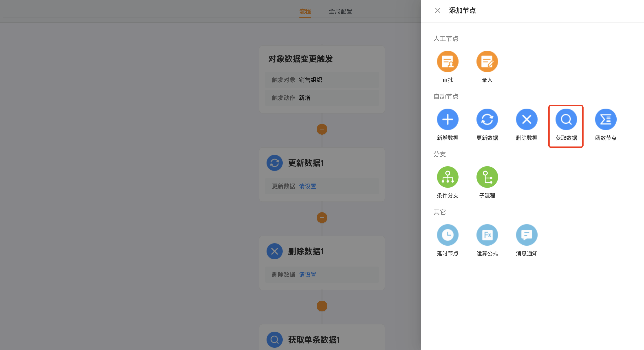Click the 更新数据1 node refresh icon

coord(274,163)
